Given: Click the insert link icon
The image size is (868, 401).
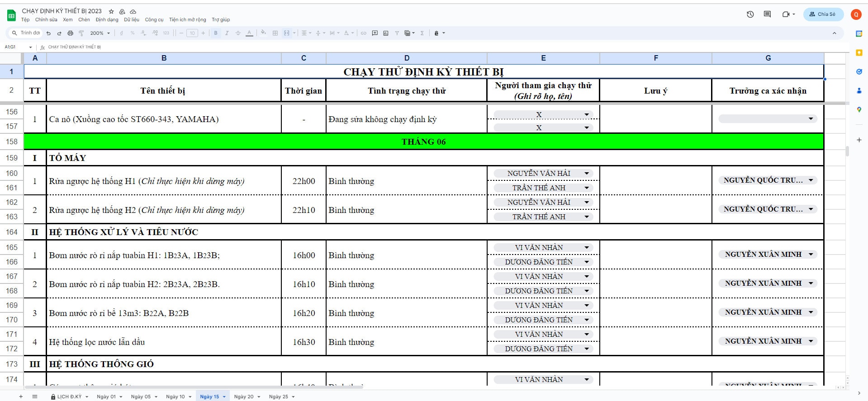Looking at the screenshot, I should coord(363,33).
